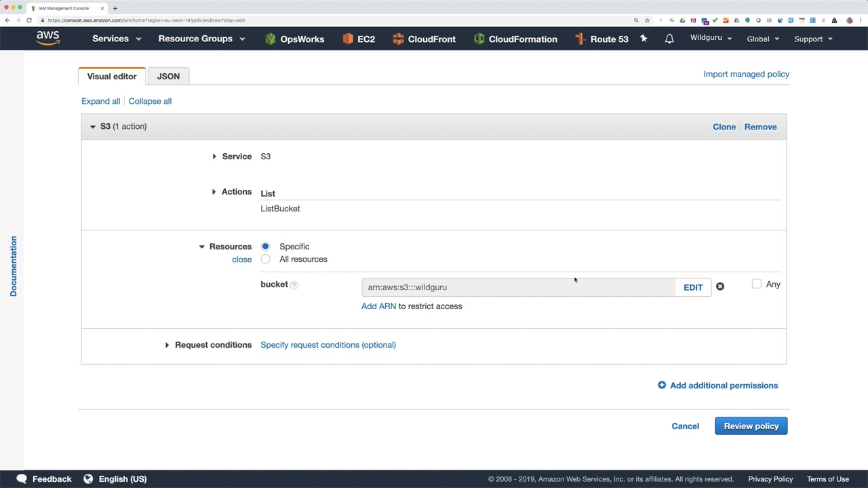Open the EC2 shortcut icon
The image size is (868, 488).
[348, 39]
